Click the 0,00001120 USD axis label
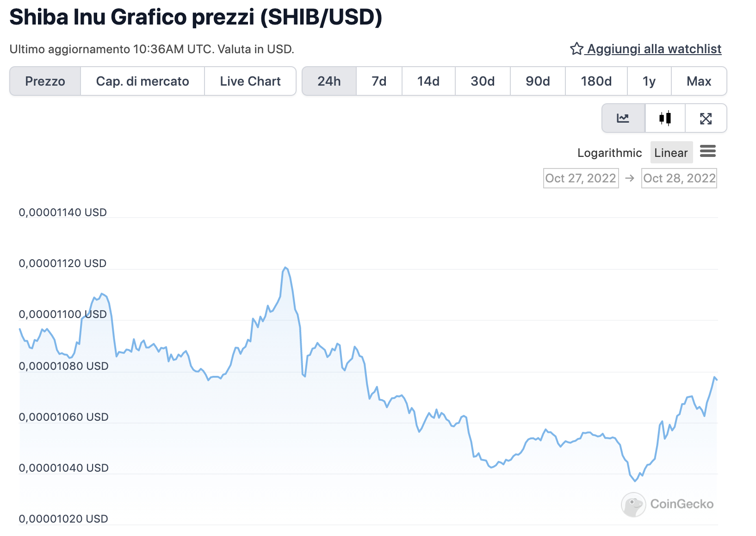756x536 pixels. coord(62,263)
